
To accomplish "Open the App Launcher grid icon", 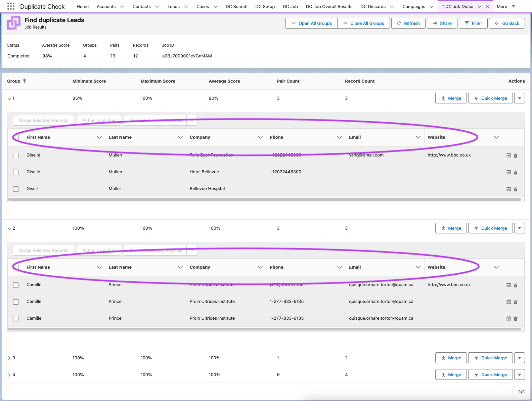I will [x=11, y=6].
